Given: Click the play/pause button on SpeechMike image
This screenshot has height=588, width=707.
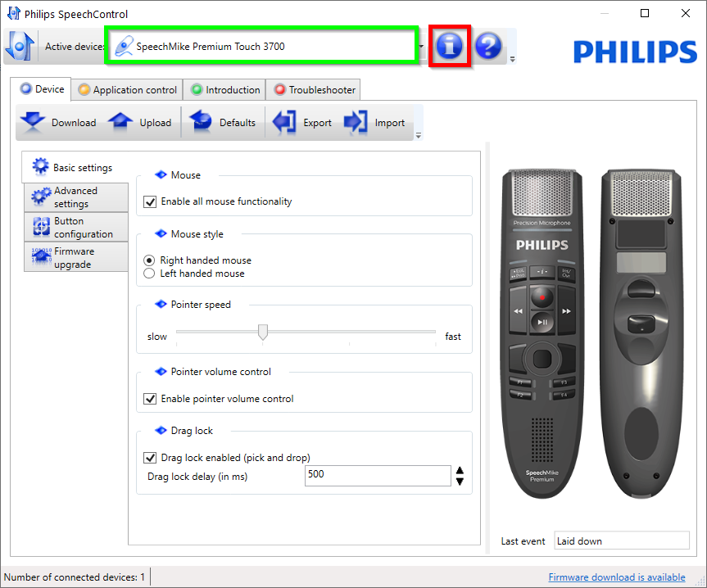Looking at the screenshot, I should pyautogui.click(x=542, y=322).
